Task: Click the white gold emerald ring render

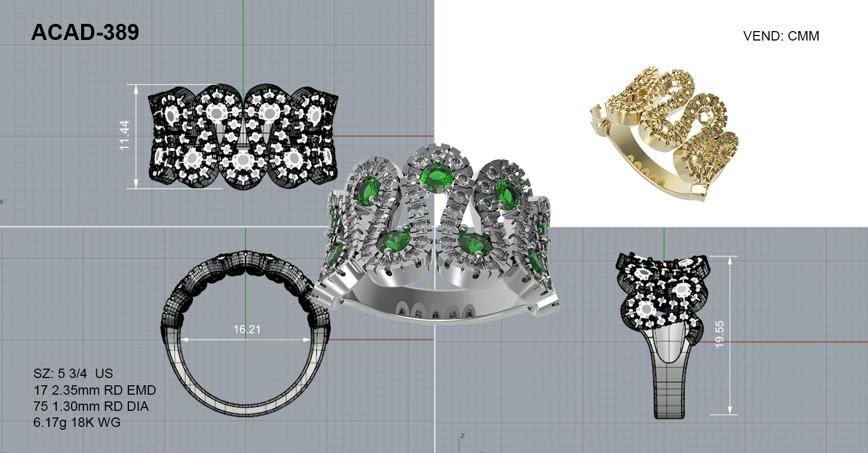Action: (x=436, y=233)
